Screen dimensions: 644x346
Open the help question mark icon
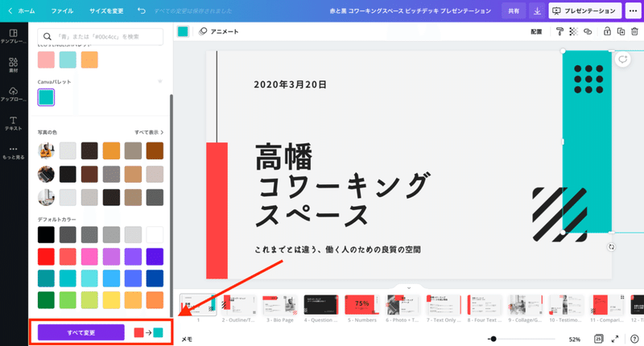coord(634,339)
